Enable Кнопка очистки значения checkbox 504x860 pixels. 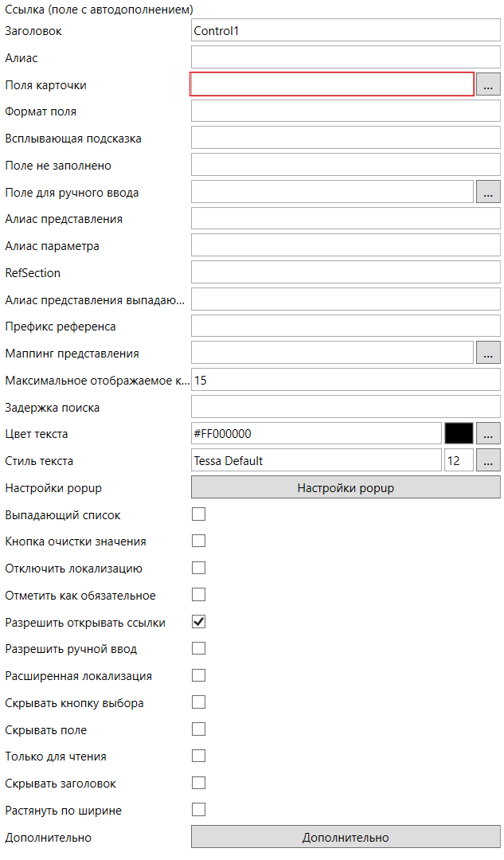[199, 541]
